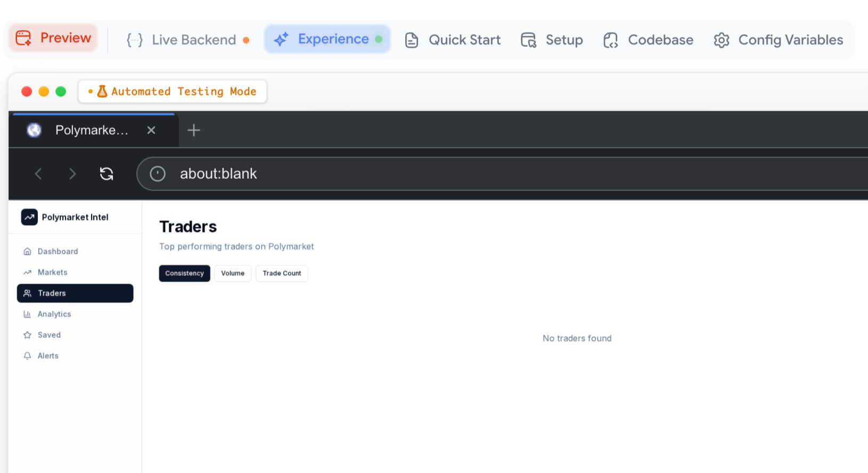Sort traders by Volume
The width and height of the screenshot is (868, 473).
233,273
